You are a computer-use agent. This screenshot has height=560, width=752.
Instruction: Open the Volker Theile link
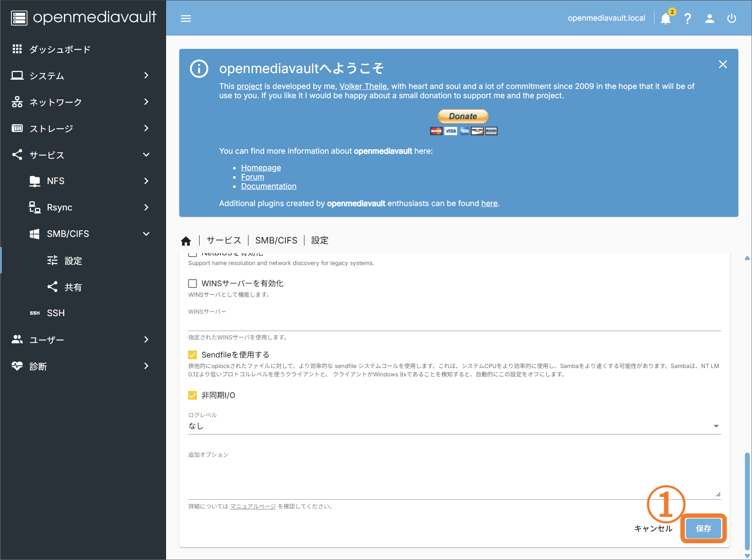point(363,86)
